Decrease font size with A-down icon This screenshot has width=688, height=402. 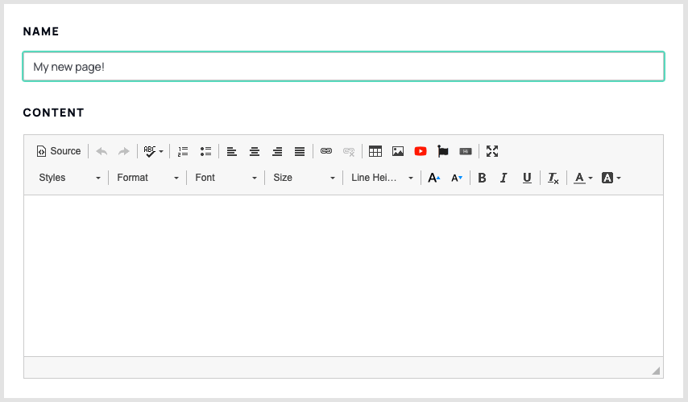click(457, 178)
